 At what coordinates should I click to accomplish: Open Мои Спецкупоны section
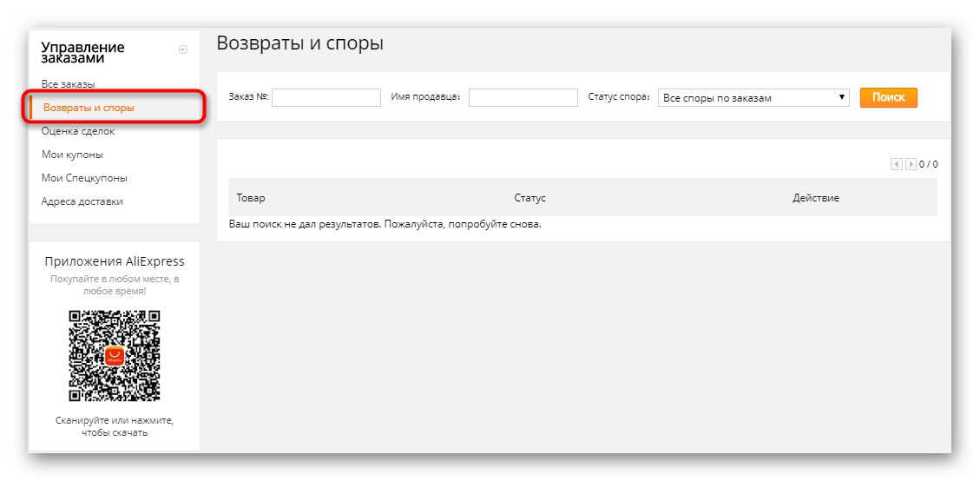(x=84, y=178)
